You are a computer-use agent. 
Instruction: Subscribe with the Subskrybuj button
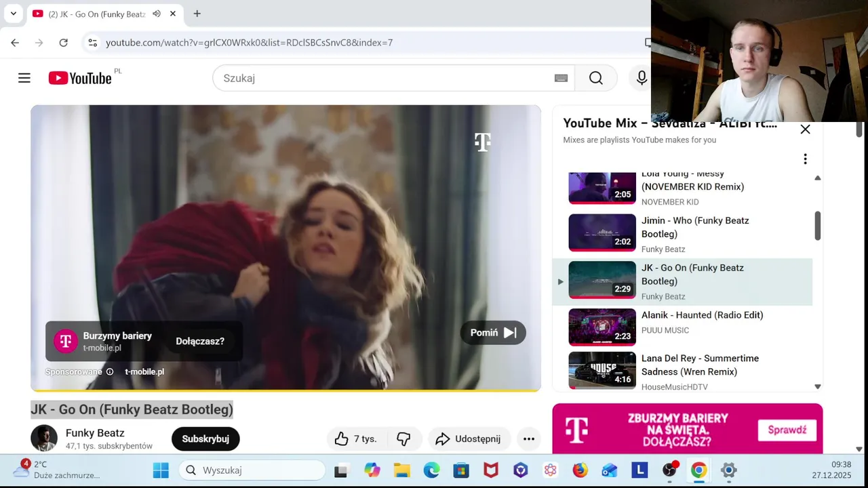click(205, 439)
